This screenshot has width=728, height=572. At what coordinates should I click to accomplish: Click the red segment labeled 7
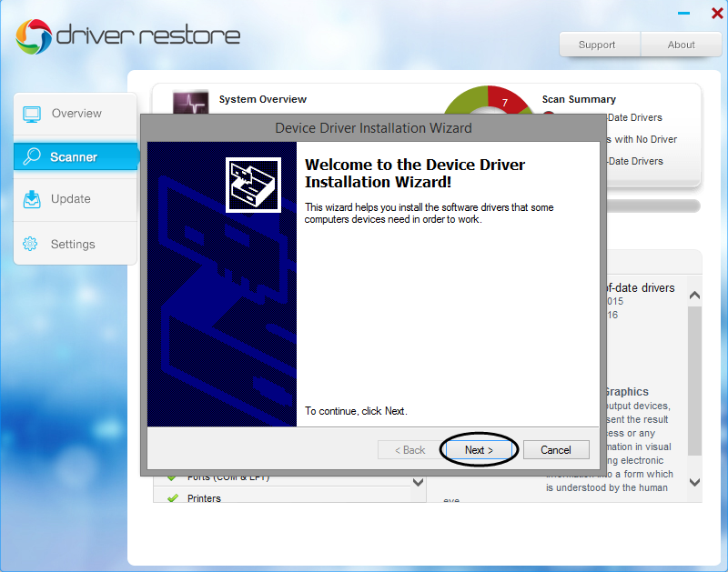tap(506, 100)
